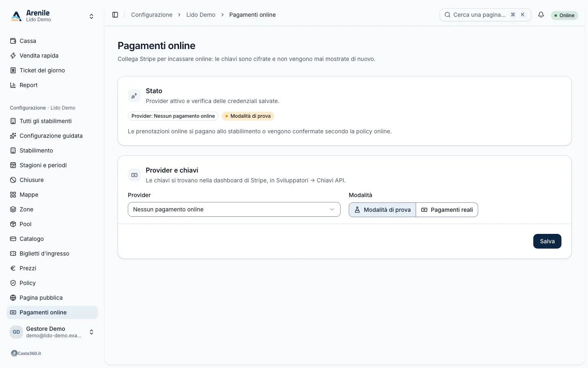The height and width of the screenshot is (368, 588).
Task: Navigate to Catalogo
Action: (x=52, y=239)
